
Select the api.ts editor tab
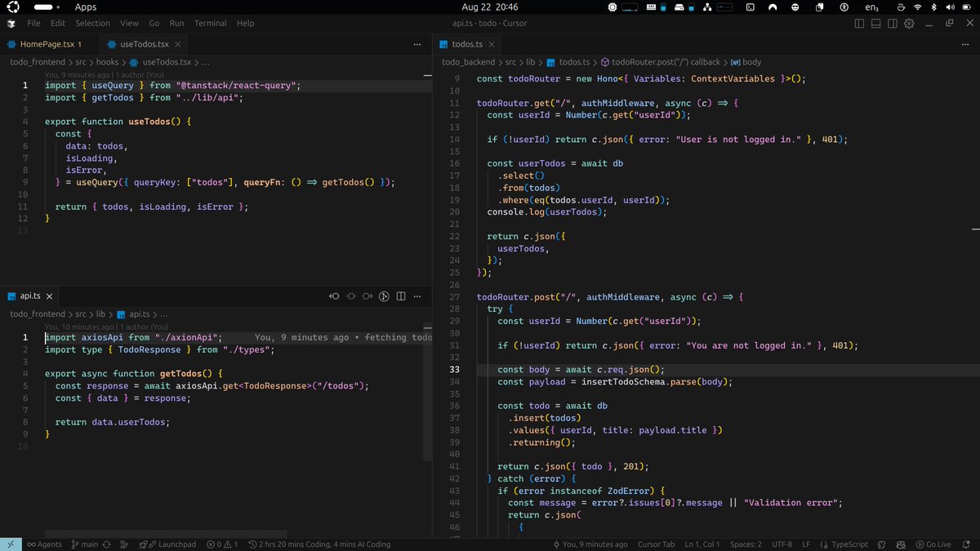coord(30,296)
